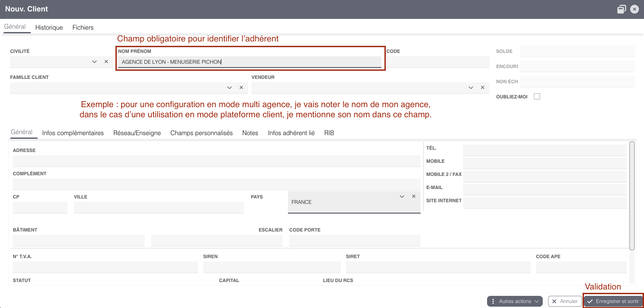Viewport: 644px width, 308px height.
Task: Click the Annuler button
Action: (x=565, y=301)
